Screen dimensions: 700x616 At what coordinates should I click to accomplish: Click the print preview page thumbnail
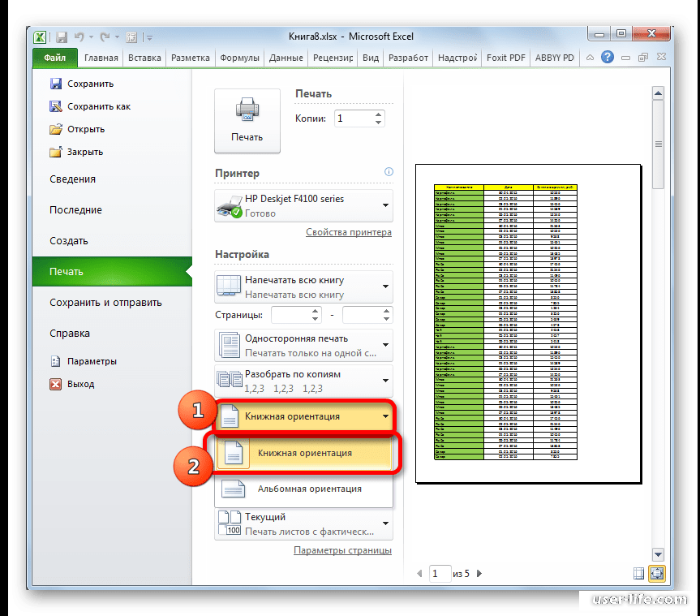(x=529, y=324)
